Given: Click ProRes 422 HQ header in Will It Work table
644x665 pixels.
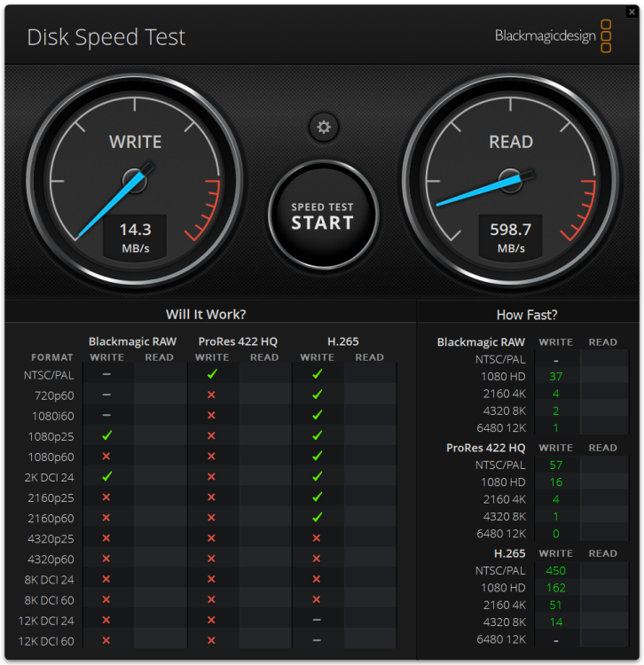Looking at the screenshot, I should click(x=238, y=341).
